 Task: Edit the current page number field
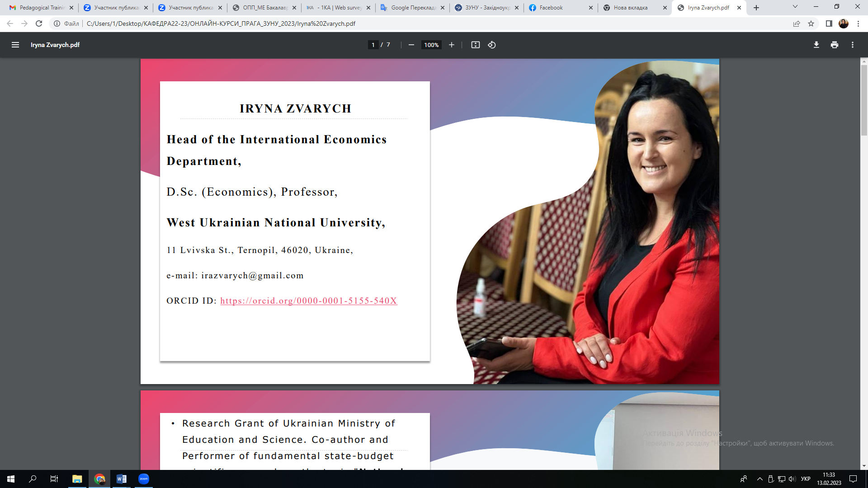(373, 45)
